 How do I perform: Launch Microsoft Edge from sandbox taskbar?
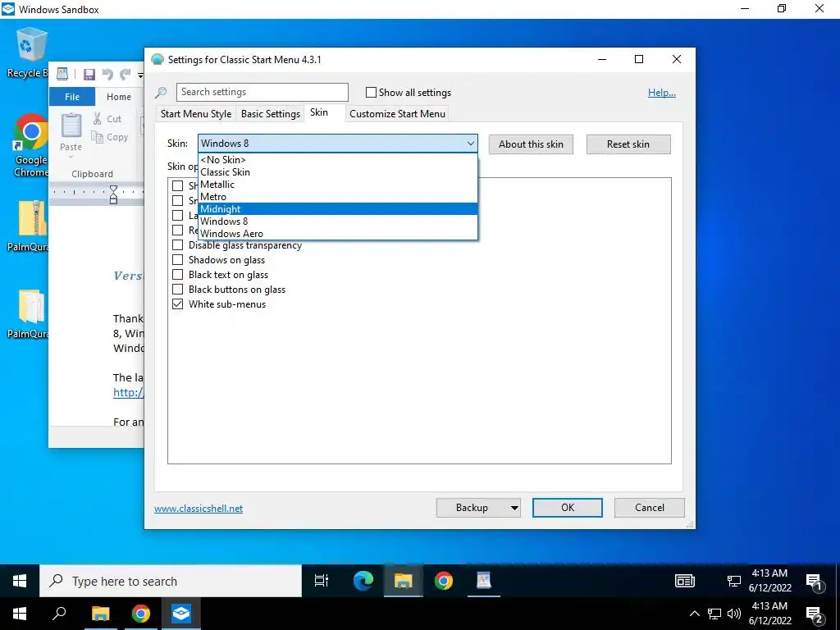coord(363,581)
